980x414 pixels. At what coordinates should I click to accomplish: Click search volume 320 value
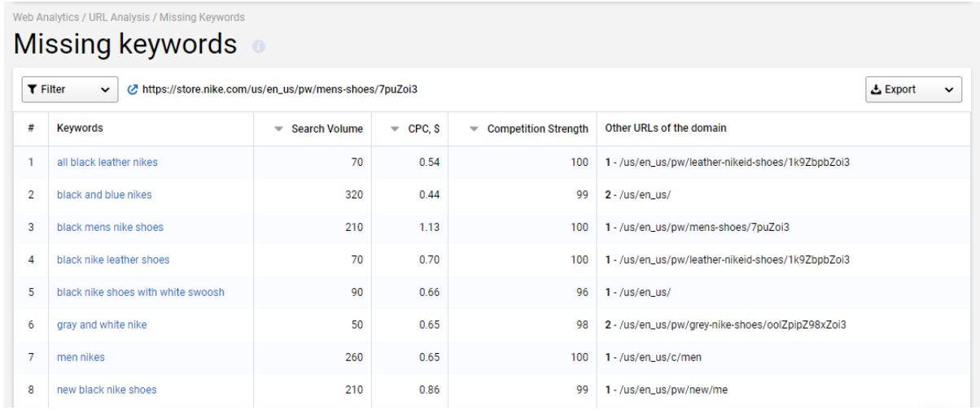tap(355, 194)
